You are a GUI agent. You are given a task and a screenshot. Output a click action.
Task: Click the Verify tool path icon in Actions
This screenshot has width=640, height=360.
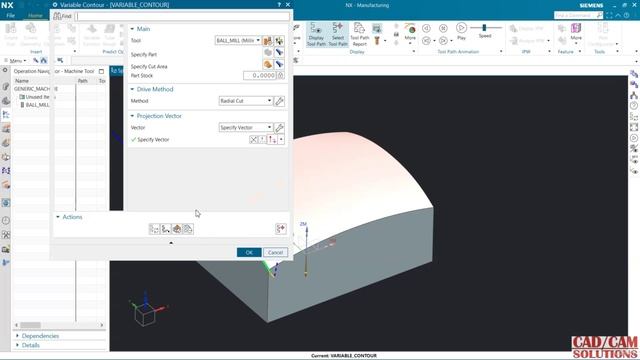tap(177, 229)
